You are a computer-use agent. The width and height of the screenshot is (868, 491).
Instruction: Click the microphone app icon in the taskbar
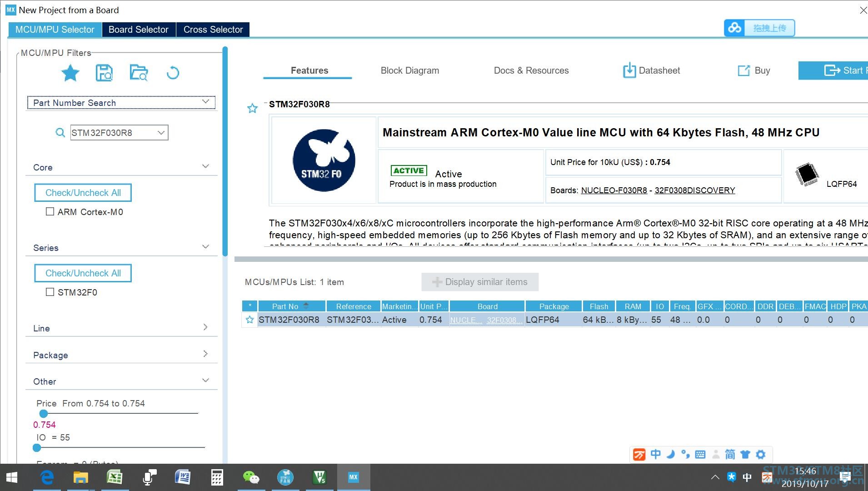149,477
